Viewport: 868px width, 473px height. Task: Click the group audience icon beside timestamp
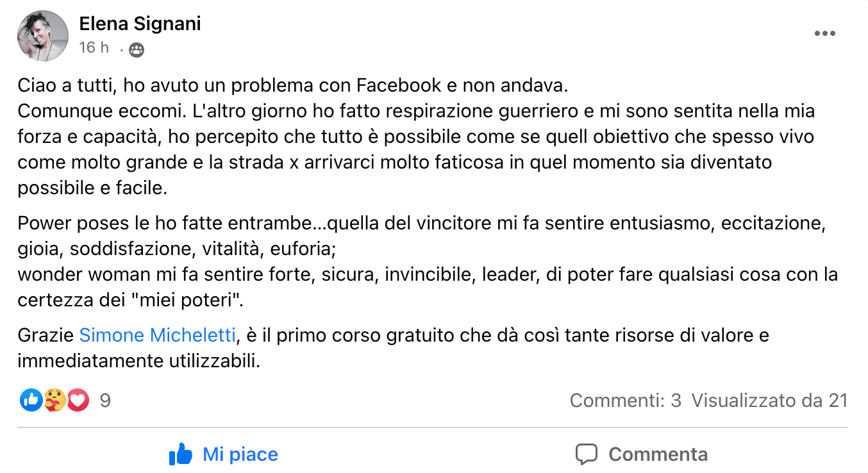[x=136, y=49]
